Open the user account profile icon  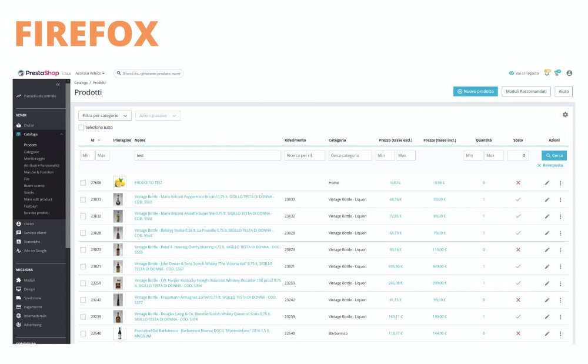tap(569, 73)
